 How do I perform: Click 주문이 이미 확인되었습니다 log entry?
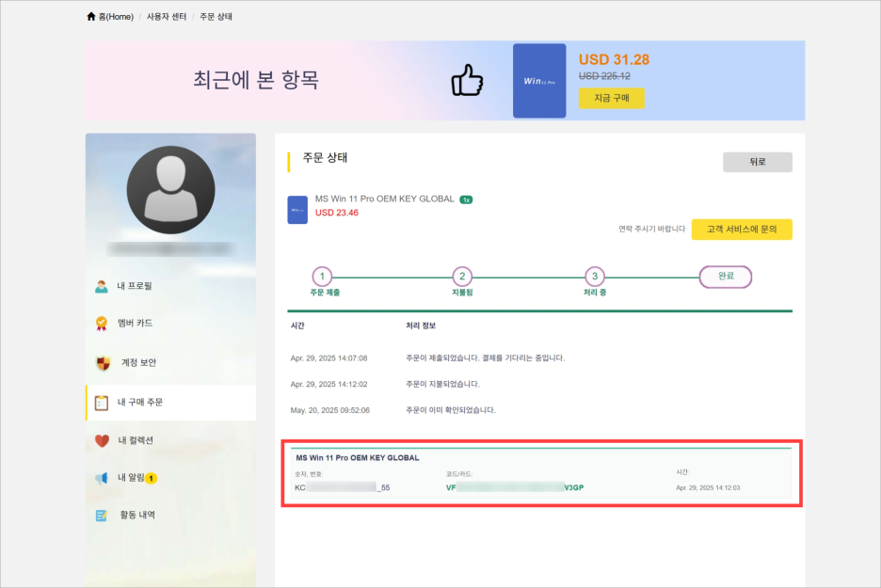451,410
